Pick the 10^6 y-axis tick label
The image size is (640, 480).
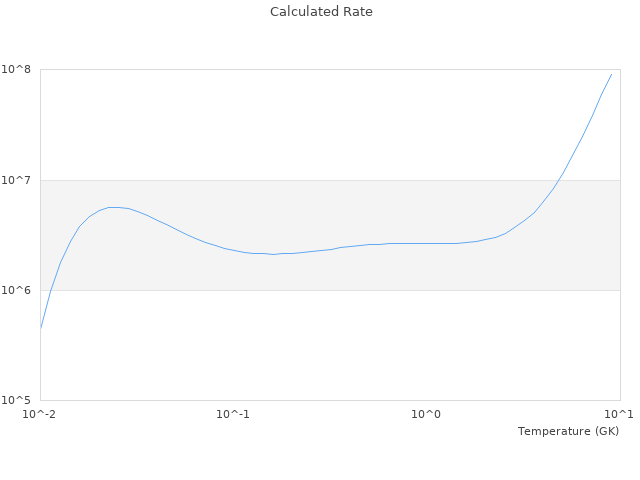click(18, 290)
